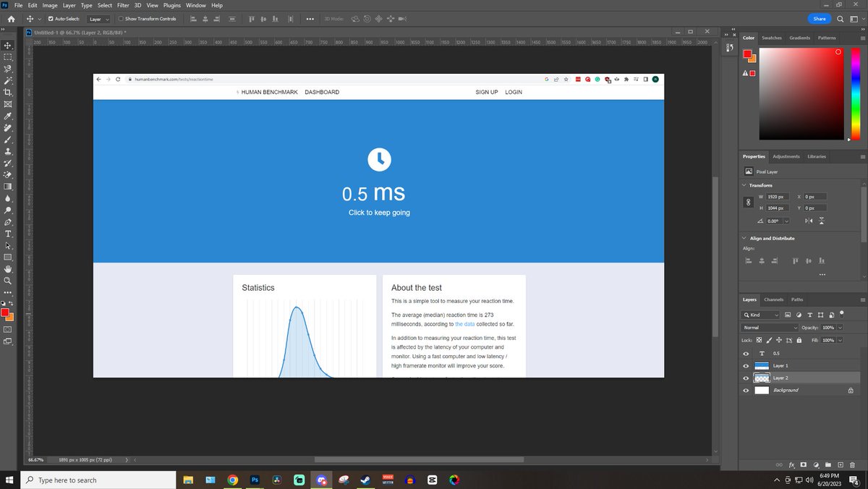Toggle lock all padlock icon
868x489 pixels.
[798, 340]
